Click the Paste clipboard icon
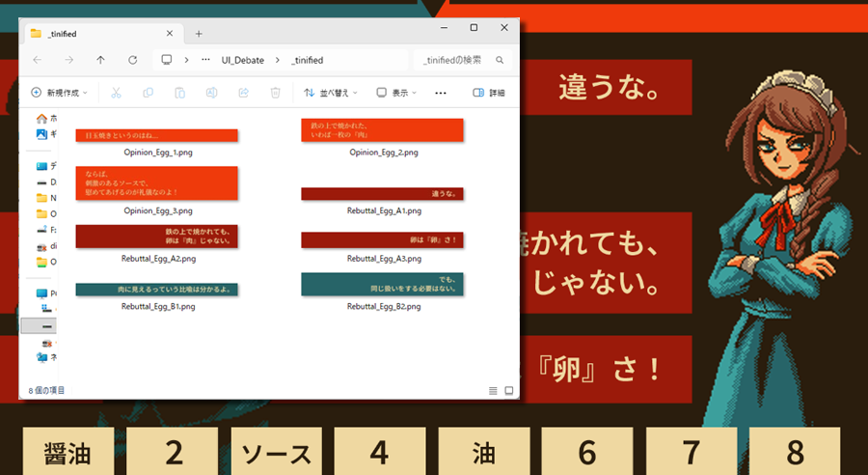 179,93
